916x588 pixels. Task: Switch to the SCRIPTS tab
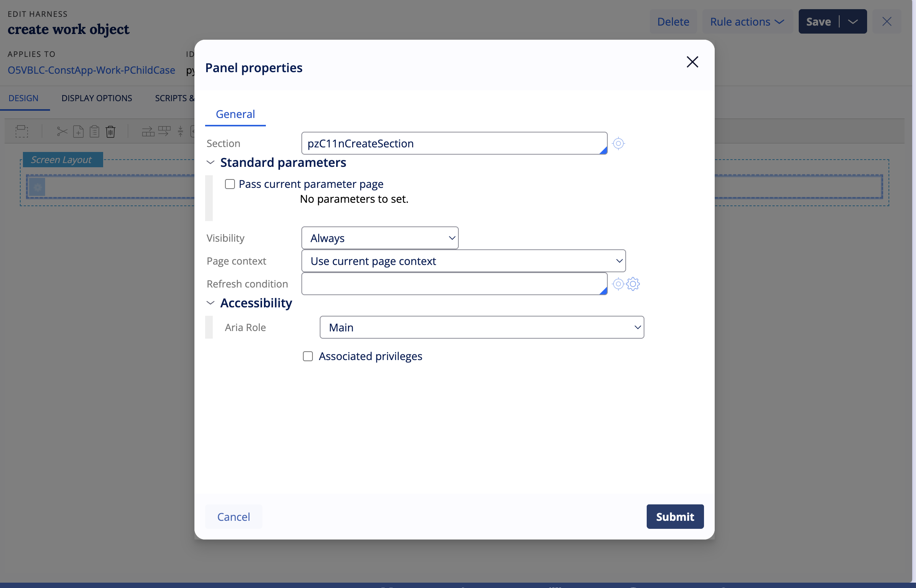[175, 98]
